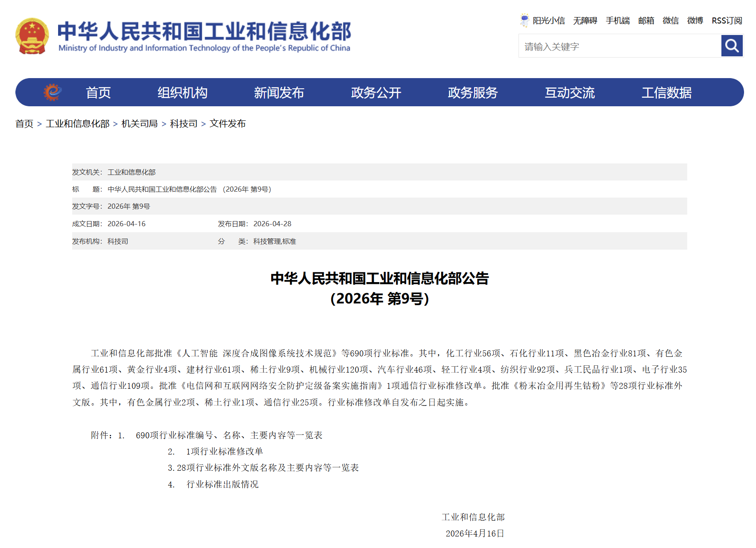Open attachment 1项行业标准修改单
The width and height of the screenshot is (756, 548).
(x=225, y=452)
